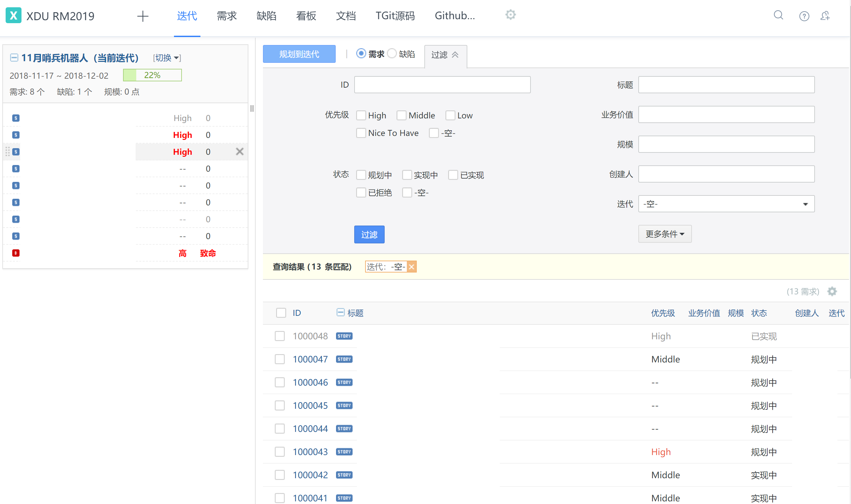851x504 pixels.
Task: Open story link 1000047
Action: tap(310, 359)
